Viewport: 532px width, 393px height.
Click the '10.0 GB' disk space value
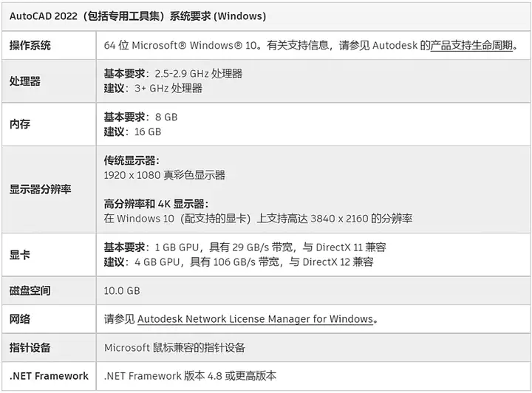click(x=122, y=290)
